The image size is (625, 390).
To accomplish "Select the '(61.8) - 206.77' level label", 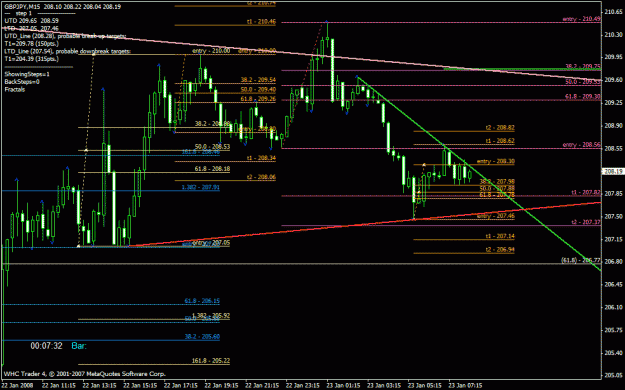I will click(581, 260).
